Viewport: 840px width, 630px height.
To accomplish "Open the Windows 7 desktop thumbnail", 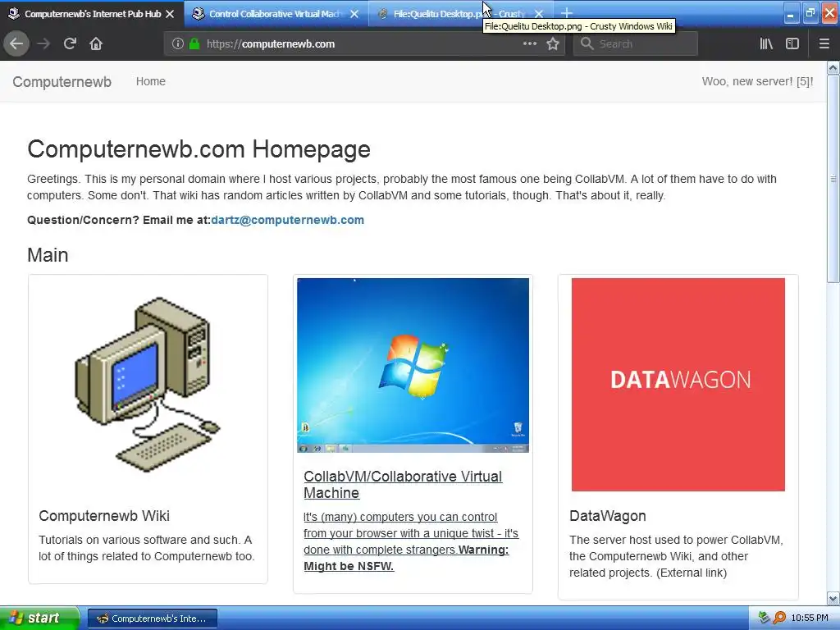I will (413, 365).
